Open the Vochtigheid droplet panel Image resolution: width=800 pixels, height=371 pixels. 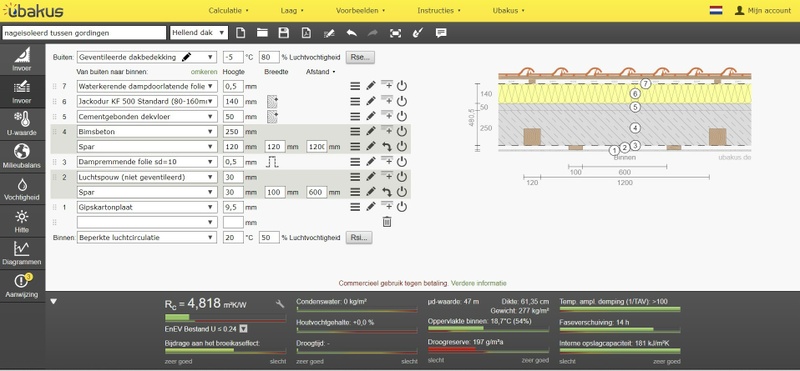click(22, 189)
